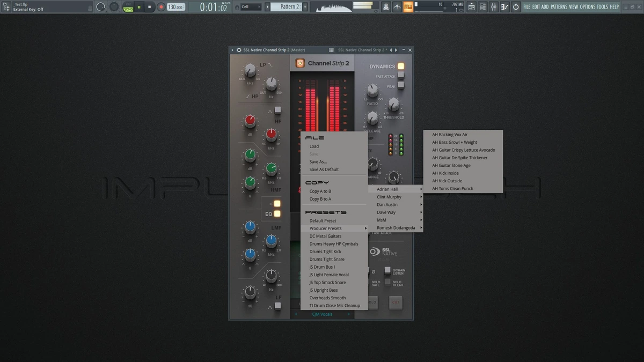The height and width of the screenshot is (362, 644).
Task: Toggle the HF bell shape switch
Action: [x=277, y=110]
